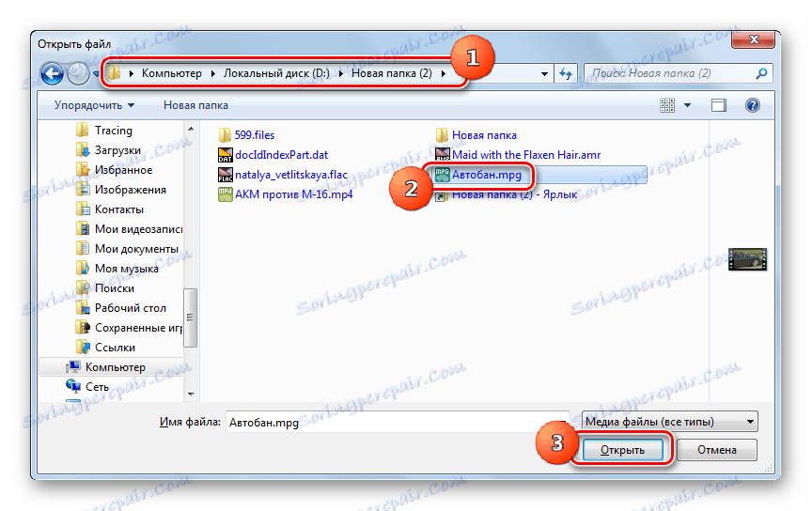Click Компьютер in the address breadcrumb
This screenshot has width=812, height=511.
tap(171, 73)
